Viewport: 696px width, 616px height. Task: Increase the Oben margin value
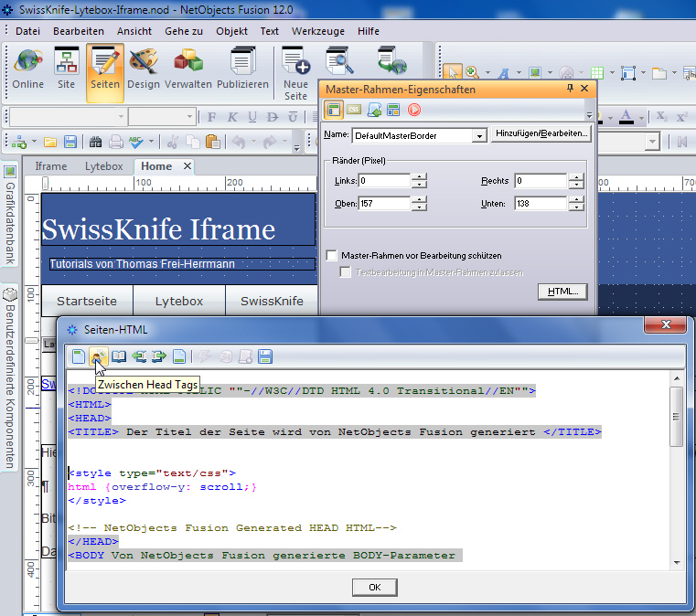(419, 199)
